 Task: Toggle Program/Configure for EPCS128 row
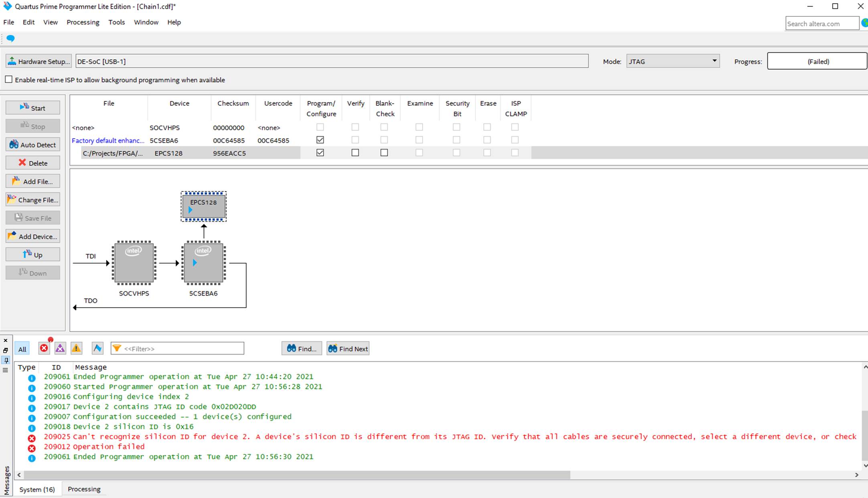click(x=320, y=153)
